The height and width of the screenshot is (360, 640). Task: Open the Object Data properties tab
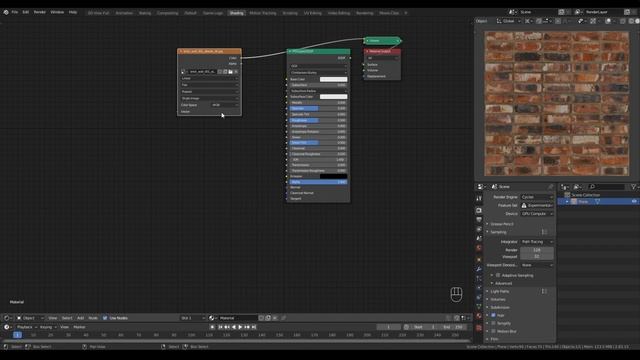(479, 306)
